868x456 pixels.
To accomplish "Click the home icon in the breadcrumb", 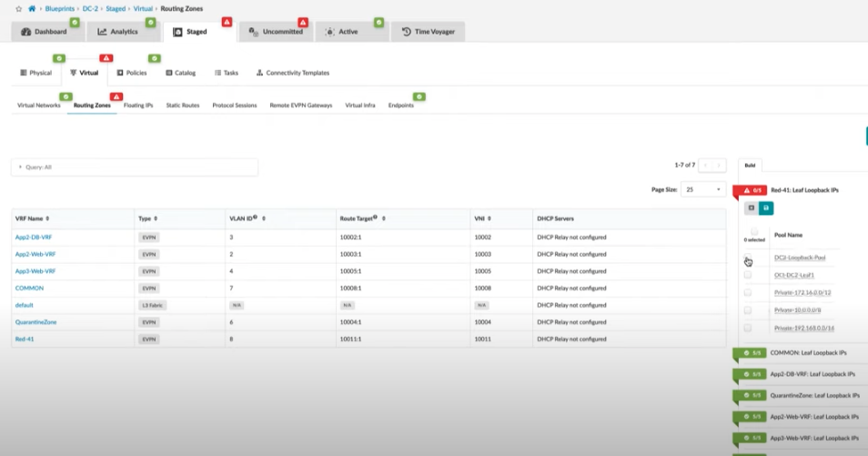I will point(32,8).
